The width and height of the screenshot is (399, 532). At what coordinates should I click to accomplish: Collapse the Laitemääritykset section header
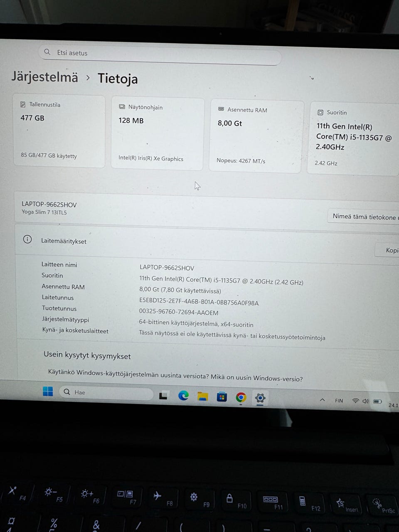click(x=207, y=245)
